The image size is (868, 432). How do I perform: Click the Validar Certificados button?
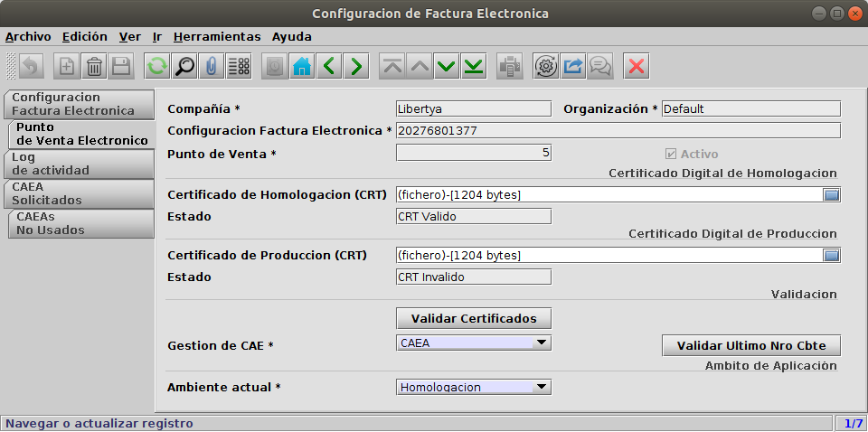click(474, 319)
